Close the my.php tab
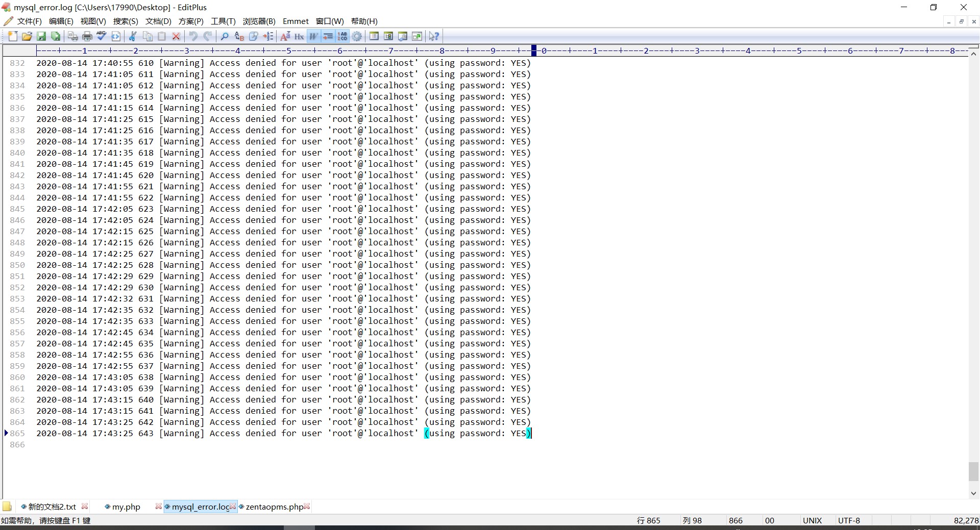The image size is (980, 530). point(158,506)
